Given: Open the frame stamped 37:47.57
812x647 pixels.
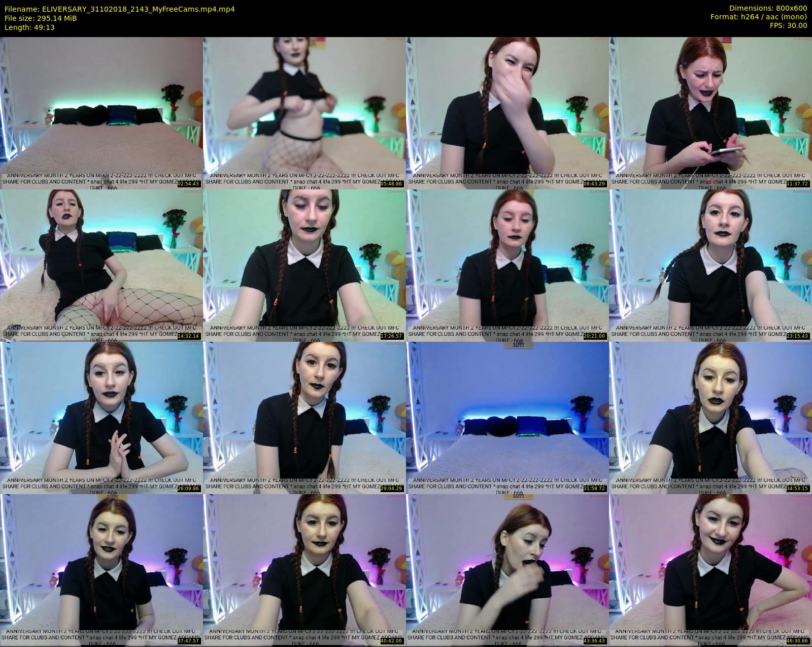Looking at the screenshot, I should [x=101, y=570].
